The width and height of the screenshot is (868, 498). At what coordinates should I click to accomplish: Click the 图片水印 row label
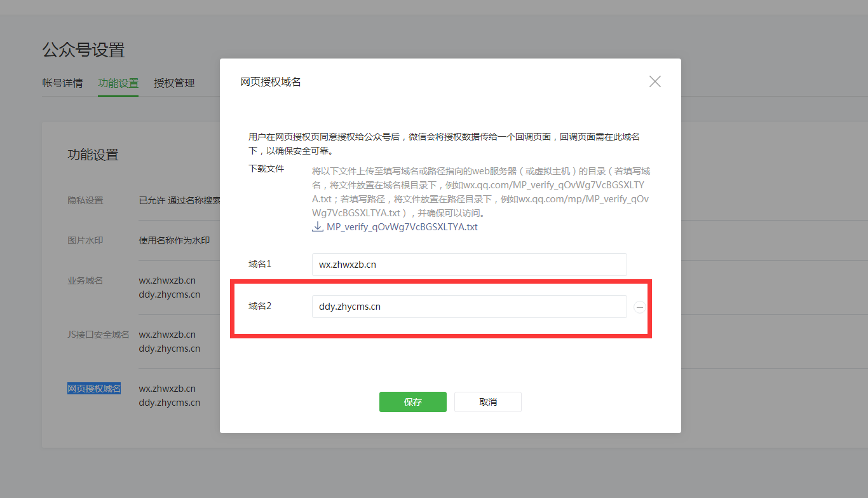[85, 240]
